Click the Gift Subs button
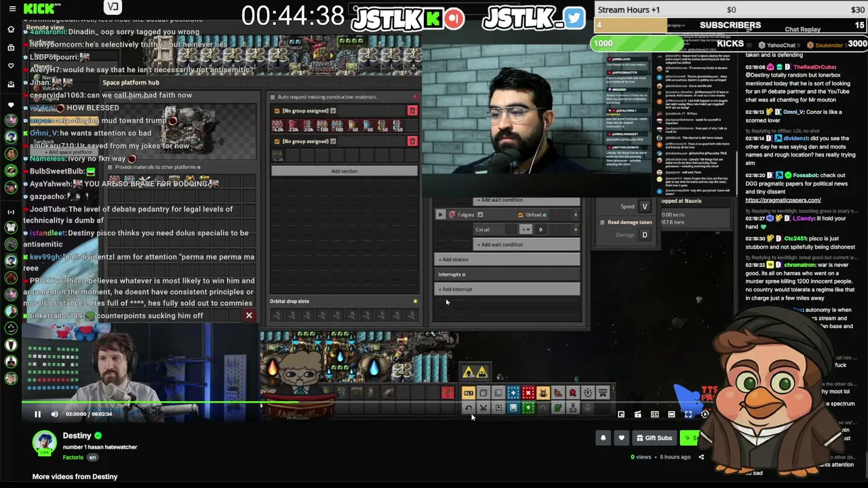 (x=654, y=438)
